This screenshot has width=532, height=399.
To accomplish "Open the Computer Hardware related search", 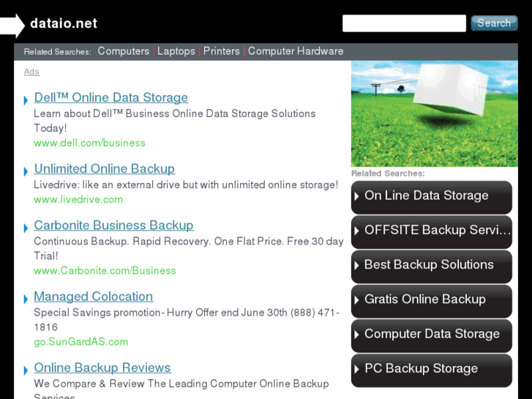I will tap(296, 51).
